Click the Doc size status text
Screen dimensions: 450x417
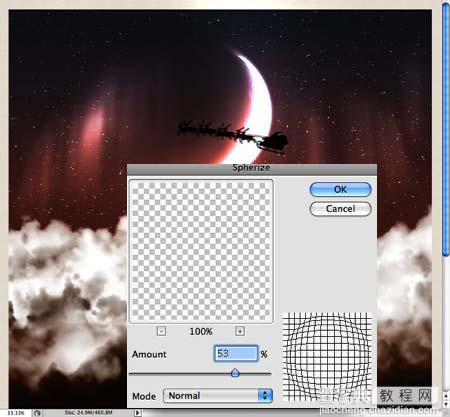tap(88, 413)
